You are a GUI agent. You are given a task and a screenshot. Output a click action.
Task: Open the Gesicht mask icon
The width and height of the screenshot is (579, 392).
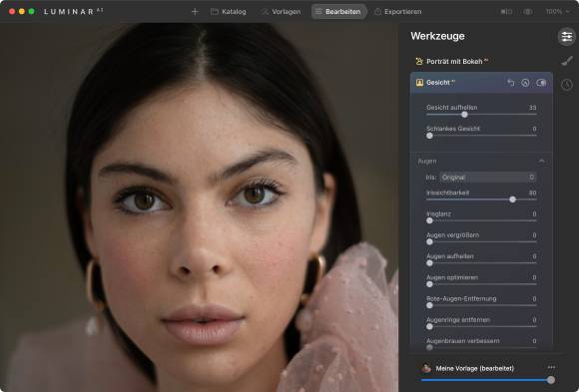[525, 83]
